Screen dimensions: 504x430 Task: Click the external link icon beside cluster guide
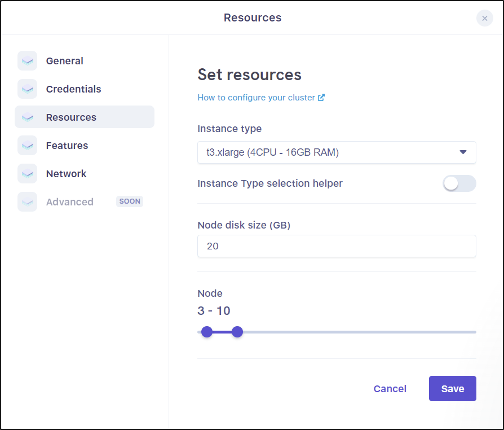[321, 98]
